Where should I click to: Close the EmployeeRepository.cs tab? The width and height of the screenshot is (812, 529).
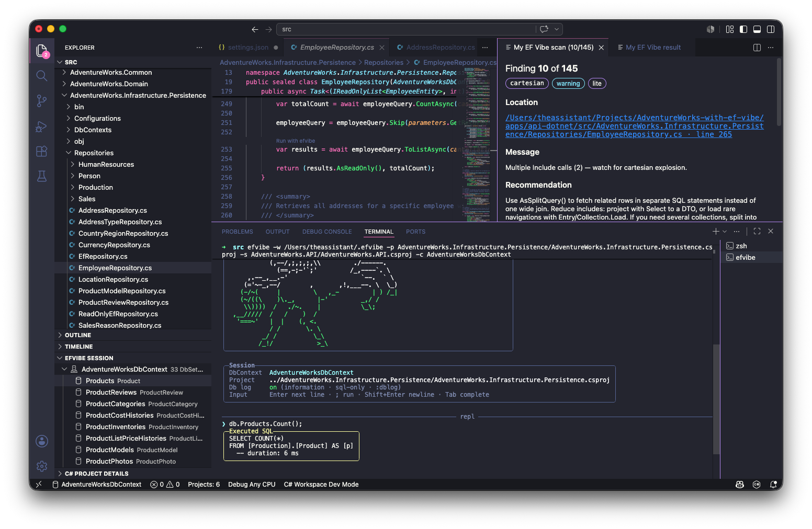(382, 48)
